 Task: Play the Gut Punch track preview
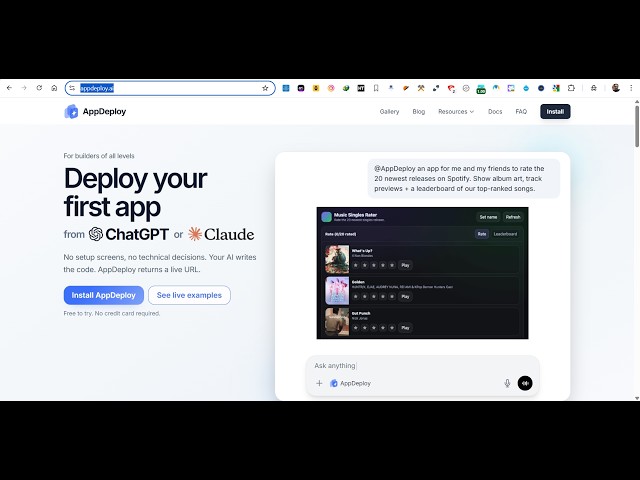click(x=405, y=327)
